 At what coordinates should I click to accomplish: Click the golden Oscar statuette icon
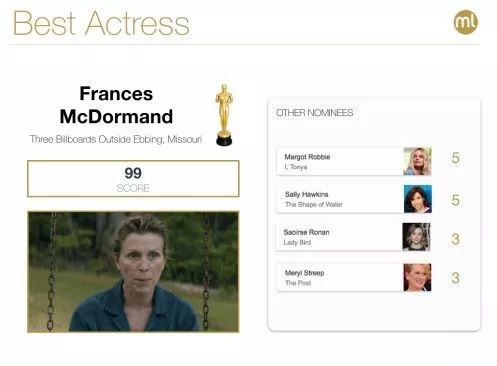point(224,115)
